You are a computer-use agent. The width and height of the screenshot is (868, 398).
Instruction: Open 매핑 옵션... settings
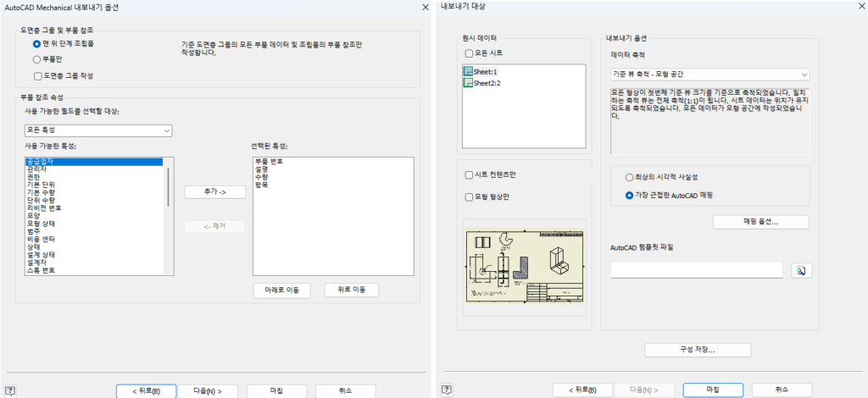pyautogui.click(x=760, y=222)
